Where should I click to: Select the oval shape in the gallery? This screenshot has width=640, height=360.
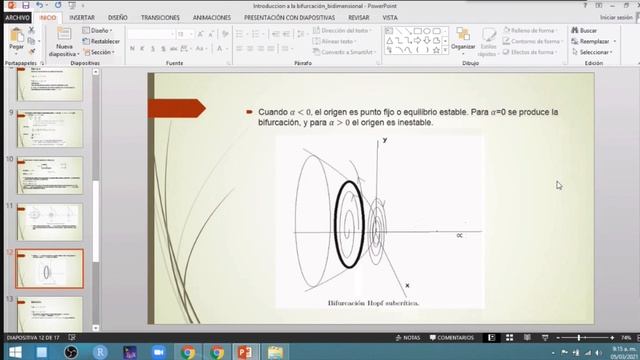pos(427,31)
